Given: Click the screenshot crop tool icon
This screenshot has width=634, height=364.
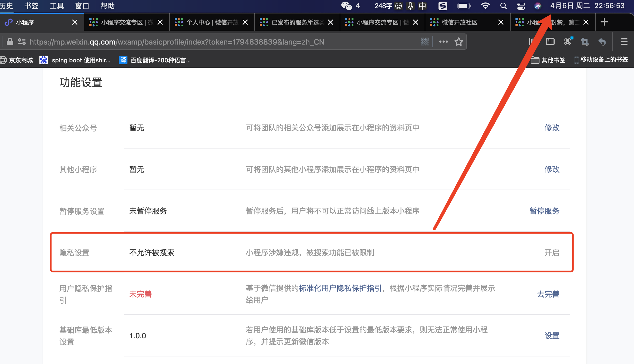Looking at the screenshot, I should pos(585,42).
